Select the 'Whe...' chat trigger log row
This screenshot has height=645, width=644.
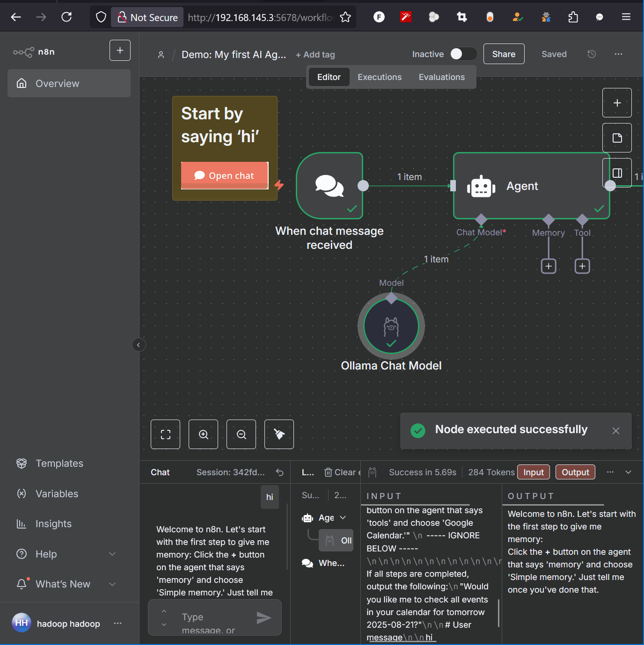click(323, 563)
